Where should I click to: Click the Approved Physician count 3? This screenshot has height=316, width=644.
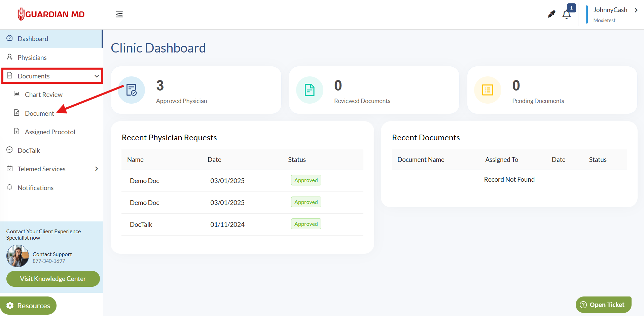point(160,85)
